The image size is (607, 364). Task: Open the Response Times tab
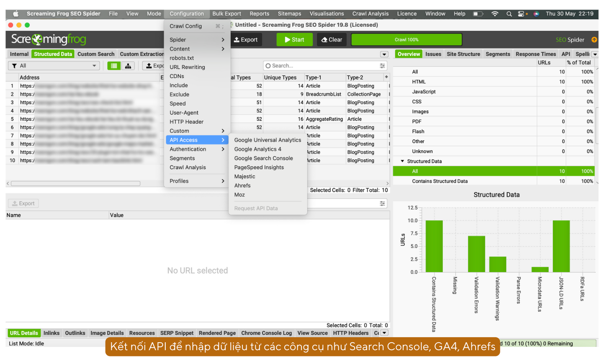tap(536, 54)
